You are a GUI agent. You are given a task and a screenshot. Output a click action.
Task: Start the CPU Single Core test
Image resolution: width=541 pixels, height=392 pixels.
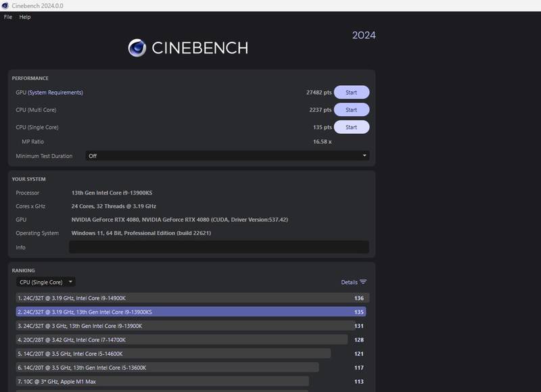click(352, 127)
